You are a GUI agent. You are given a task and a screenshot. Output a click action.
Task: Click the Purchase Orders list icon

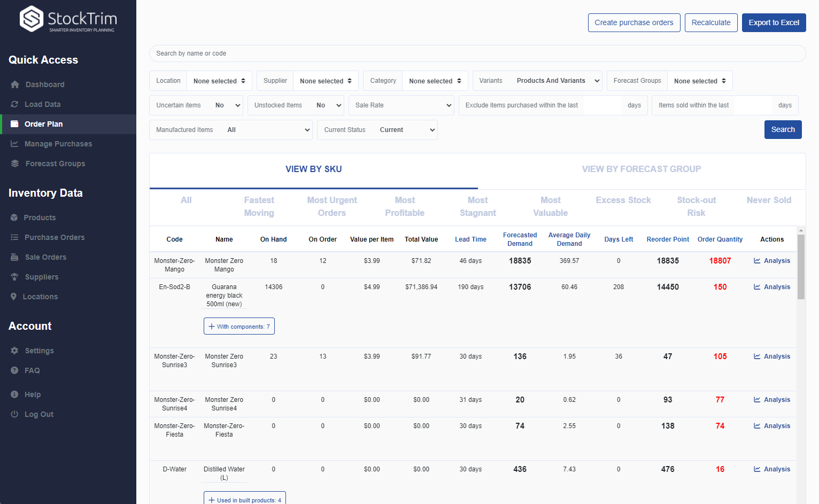[14, 237]
